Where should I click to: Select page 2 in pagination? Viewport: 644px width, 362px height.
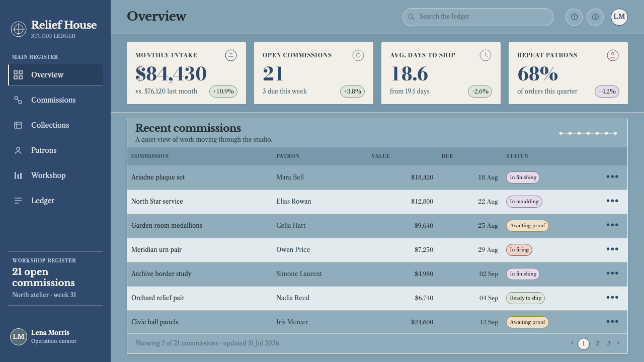pyautogui.click(x=597, y=343)
